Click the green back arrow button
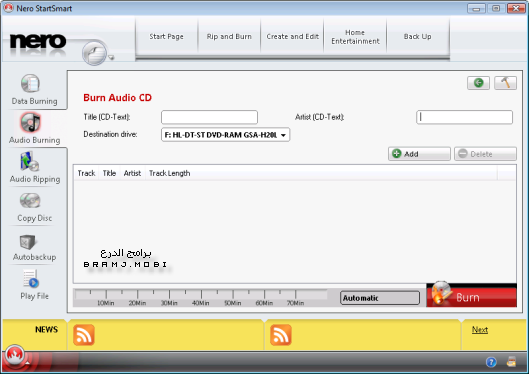Viewport: 529px width, 374px height. click(x=478, y=83)
